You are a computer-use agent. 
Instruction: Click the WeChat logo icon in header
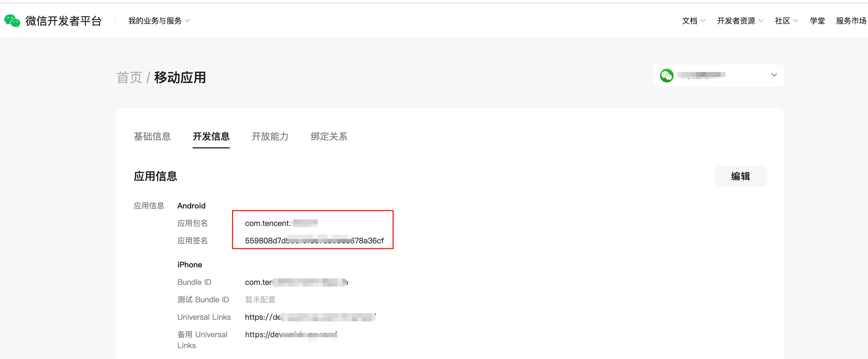click(12, 21)
